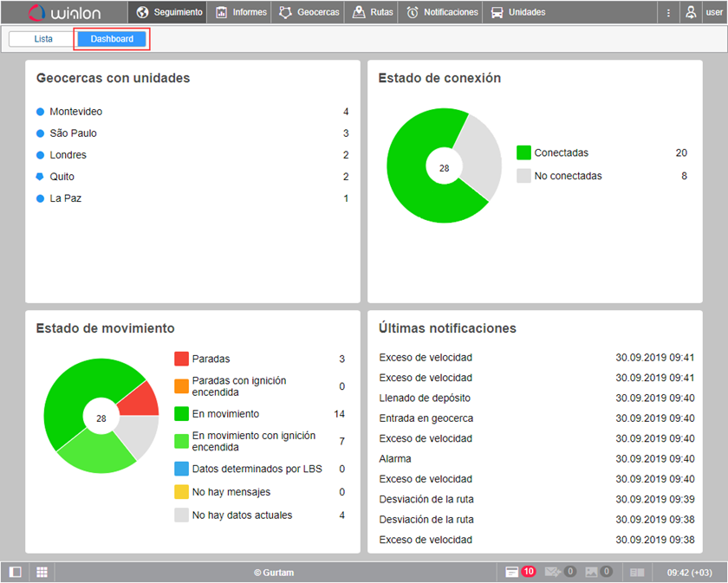Open the apps grid icon in bottom bar

[41, 572]
